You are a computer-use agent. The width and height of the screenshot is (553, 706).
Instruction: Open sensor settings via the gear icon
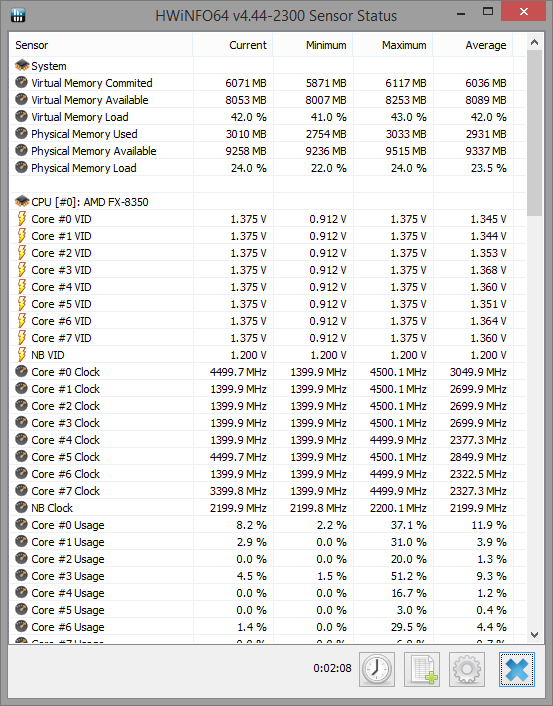467,669
